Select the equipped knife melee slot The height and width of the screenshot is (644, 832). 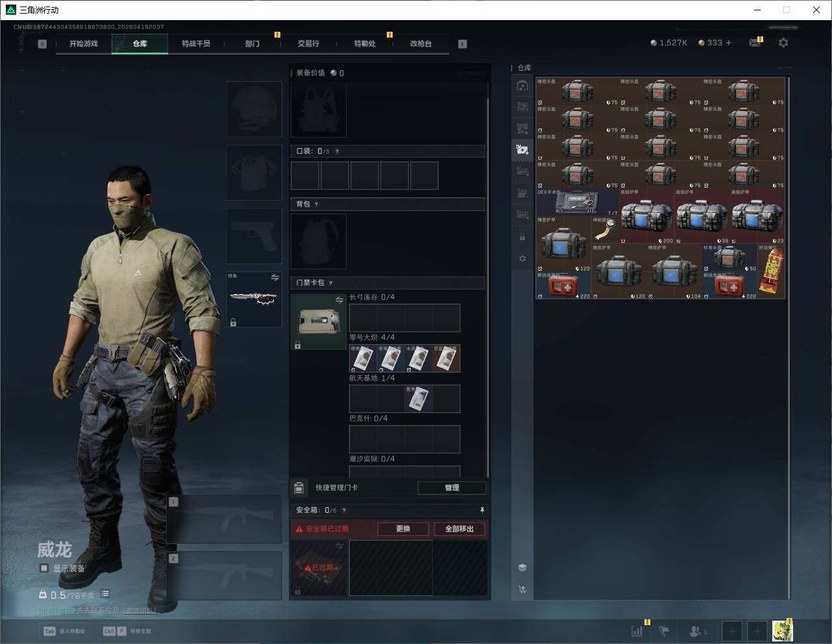(x=254, y=299)
